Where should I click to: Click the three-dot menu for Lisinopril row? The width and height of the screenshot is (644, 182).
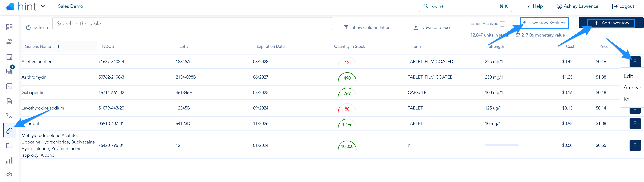[634, 123]
